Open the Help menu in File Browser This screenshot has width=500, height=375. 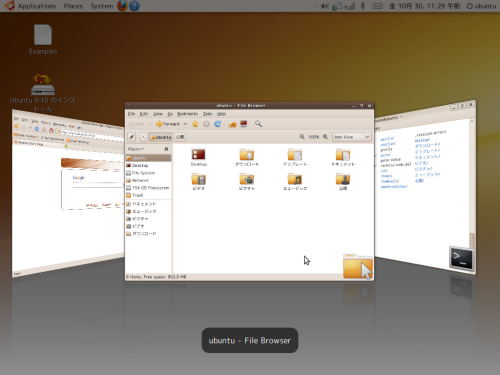221,114
